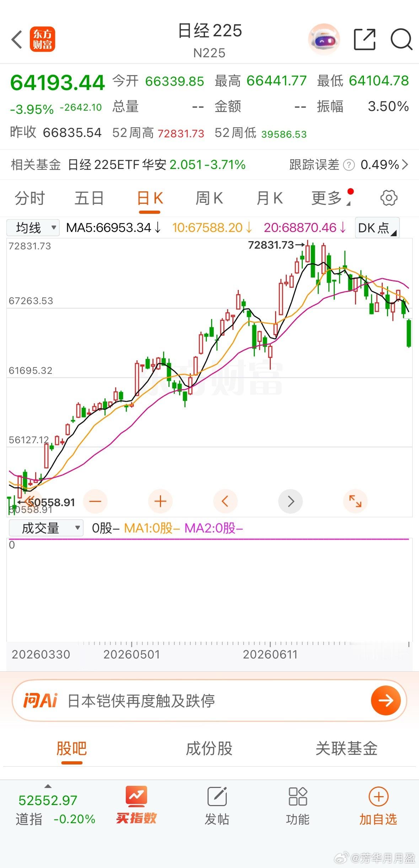Shift chart left with arrow button

[225, 501]
